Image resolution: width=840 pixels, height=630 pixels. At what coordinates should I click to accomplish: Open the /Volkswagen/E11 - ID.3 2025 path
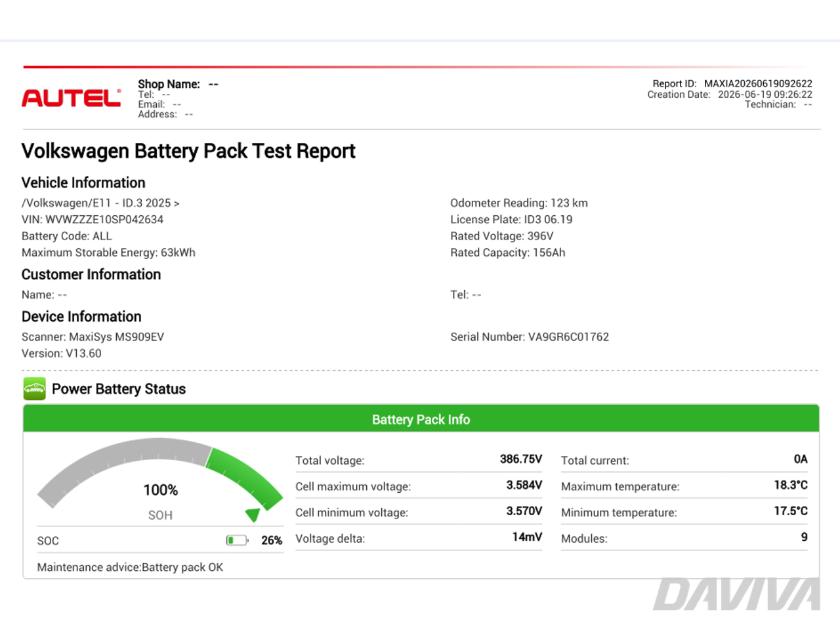click(100, 203)
